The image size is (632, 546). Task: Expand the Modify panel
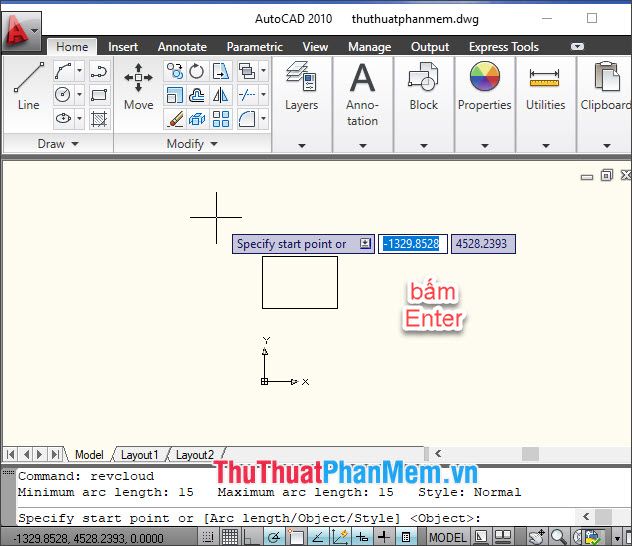(x=192, y=144)
